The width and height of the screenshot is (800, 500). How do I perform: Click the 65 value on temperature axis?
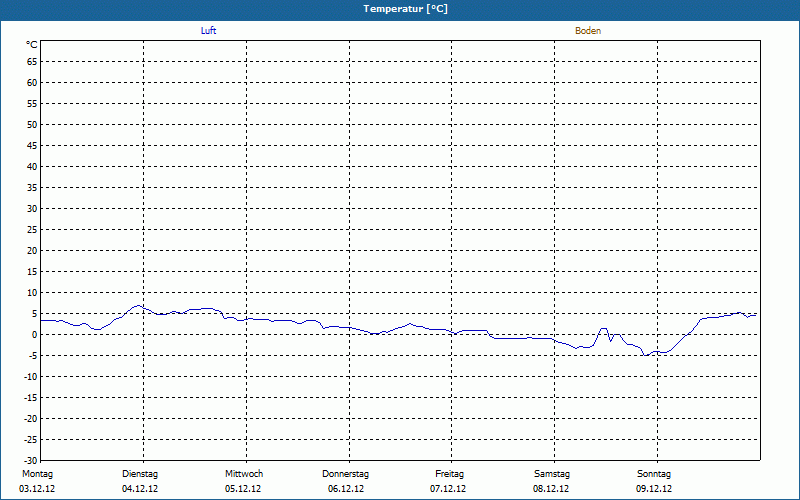[32, 62]
